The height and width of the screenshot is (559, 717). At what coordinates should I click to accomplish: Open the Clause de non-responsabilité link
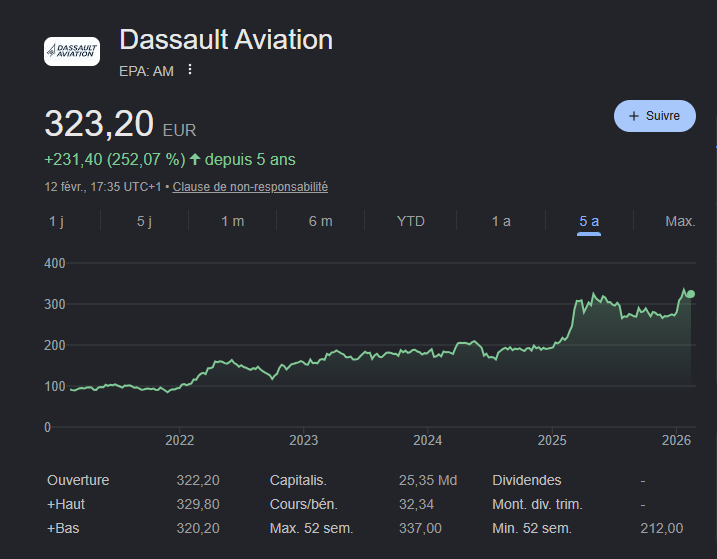click(x=250, y=187)
